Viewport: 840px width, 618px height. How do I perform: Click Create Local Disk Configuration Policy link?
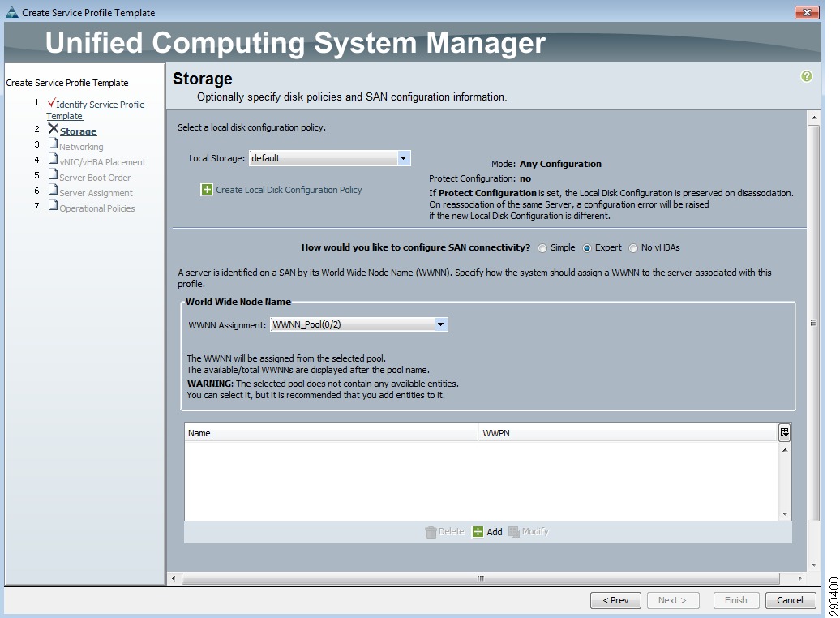click(x=289, y=190)
